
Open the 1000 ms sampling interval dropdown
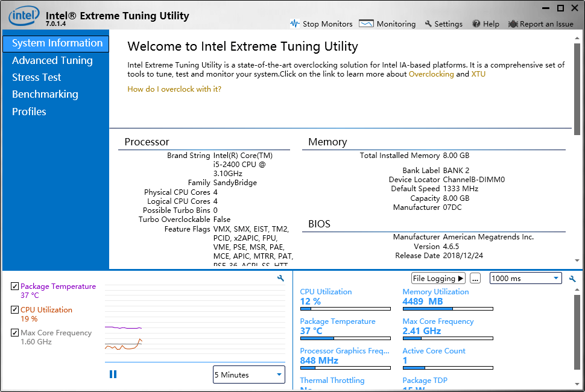tap(524, 278)
